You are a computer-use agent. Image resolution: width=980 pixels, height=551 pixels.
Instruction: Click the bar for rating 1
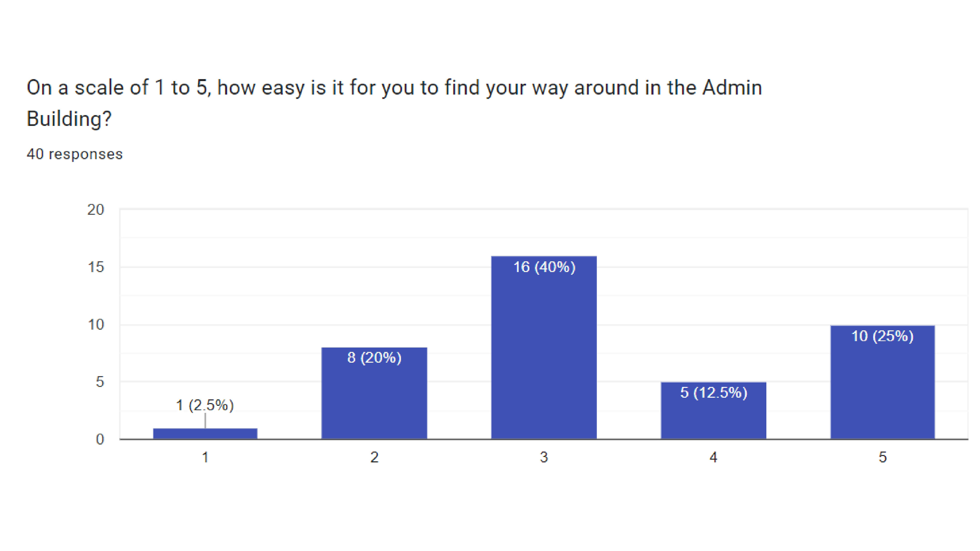205,433
